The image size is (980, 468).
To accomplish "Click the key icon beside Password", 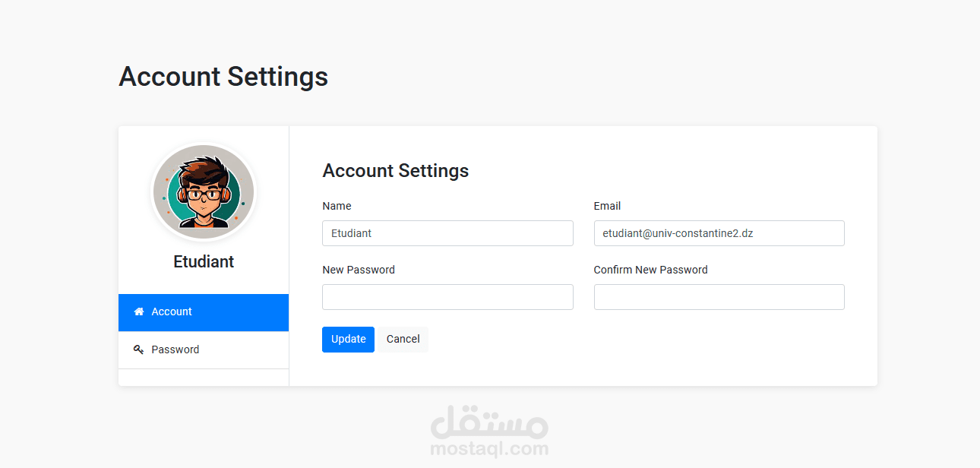I will coord(138,349).
